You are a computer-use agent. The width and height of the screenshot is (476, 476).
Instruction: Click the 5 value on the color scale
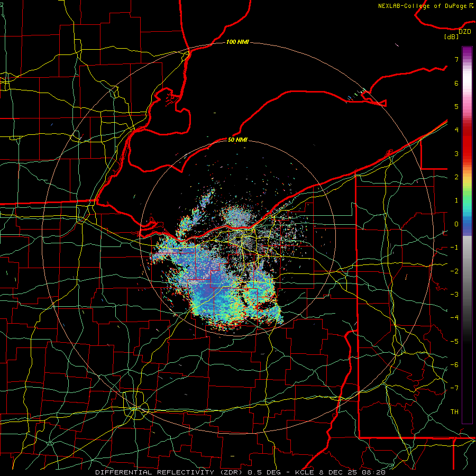click(456, 106)
